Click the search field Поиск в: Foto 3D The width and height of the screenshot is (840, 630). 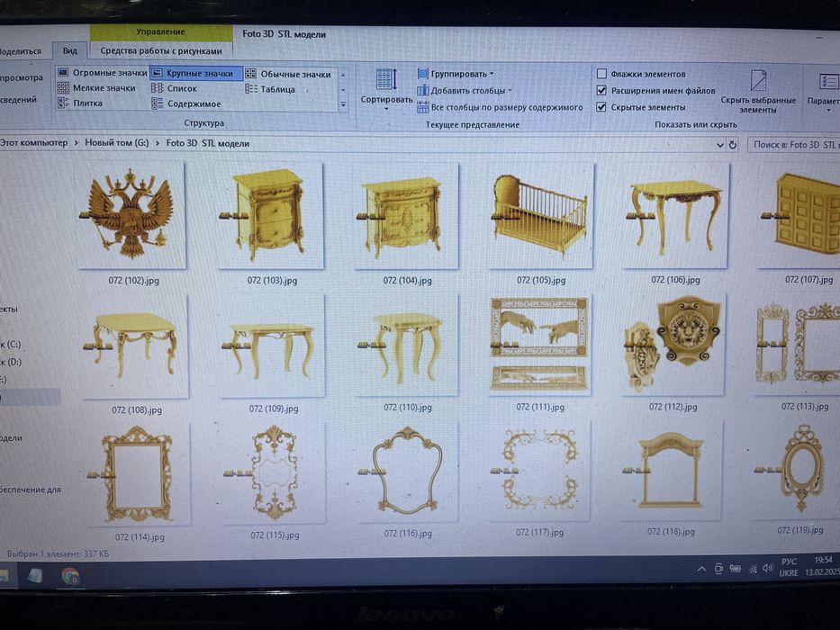(x=794, y=145)
